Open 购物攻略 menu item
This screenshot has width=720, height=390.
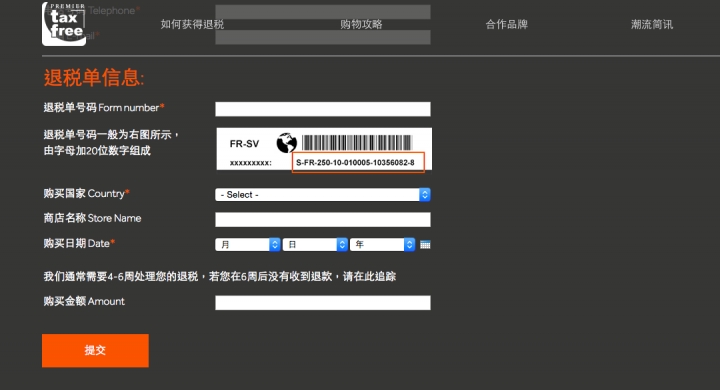click(361, 24)
